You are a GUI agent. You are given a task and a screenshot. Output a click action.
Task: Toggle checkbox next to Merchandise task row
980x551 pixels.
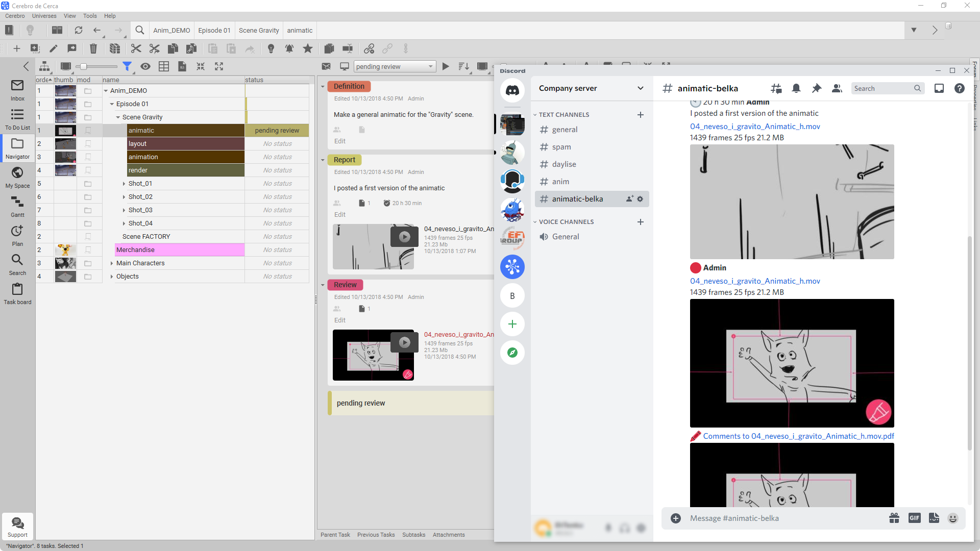click(x=88, y=249)
